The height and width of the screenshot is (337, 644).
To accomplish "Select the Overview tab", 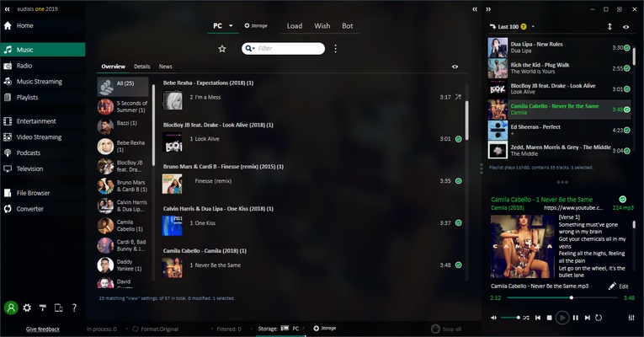I will [x=114, y=67].
